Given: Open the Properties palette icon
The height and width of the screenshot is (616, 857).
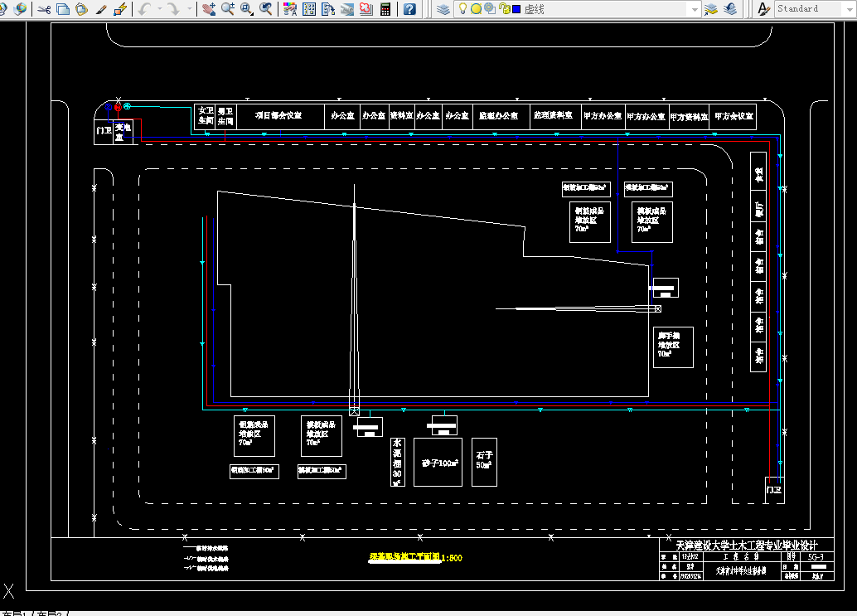Looking at the screenshot, I should [290, 9].
